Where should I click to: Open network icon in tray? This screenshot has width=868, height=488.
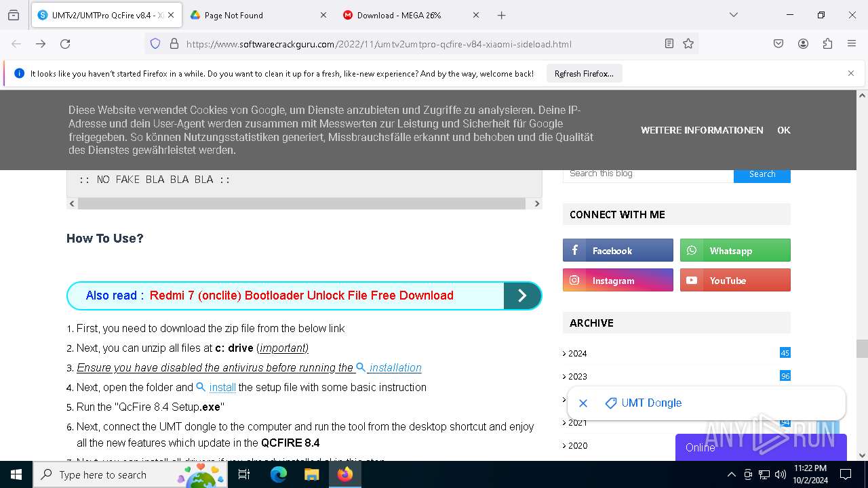pos(764,474)
